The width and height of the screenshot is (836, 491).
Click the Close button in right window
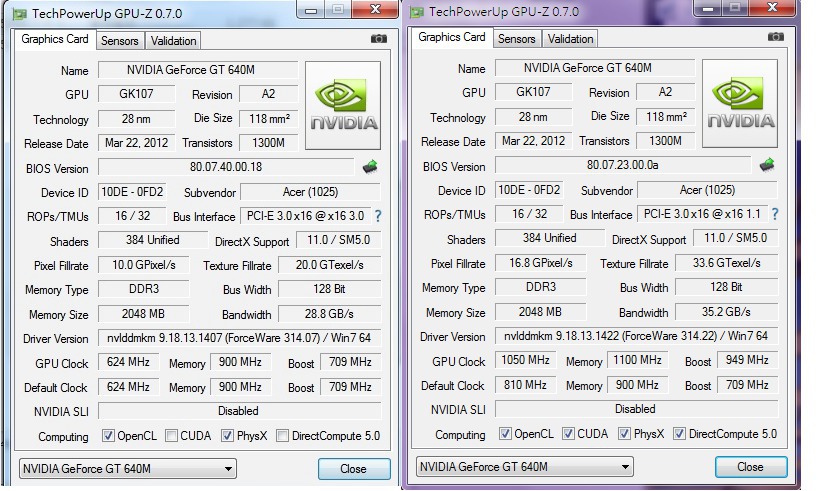(751, 466)
